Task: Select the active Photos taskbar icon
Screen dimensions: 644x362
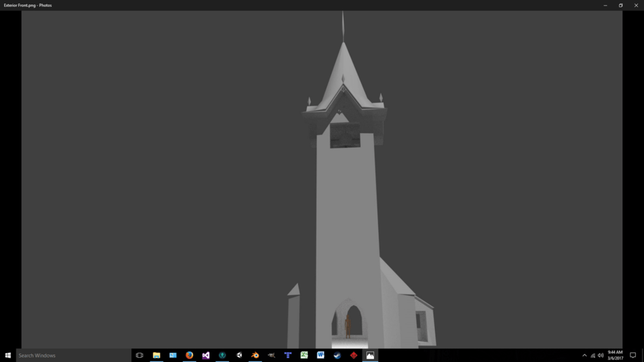Action: [x=370, y=355]
